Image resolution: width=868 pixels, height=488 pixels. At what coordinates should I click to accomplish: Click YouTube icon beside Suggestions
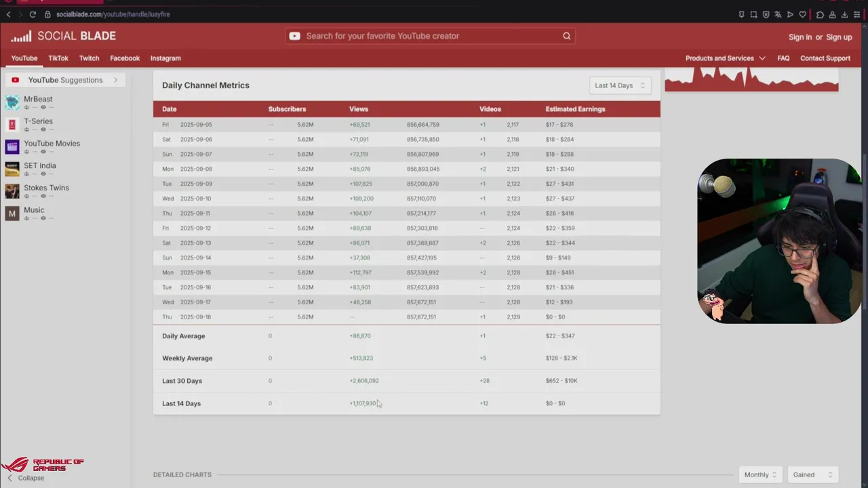pyautogui.click(x=16, y=80)
